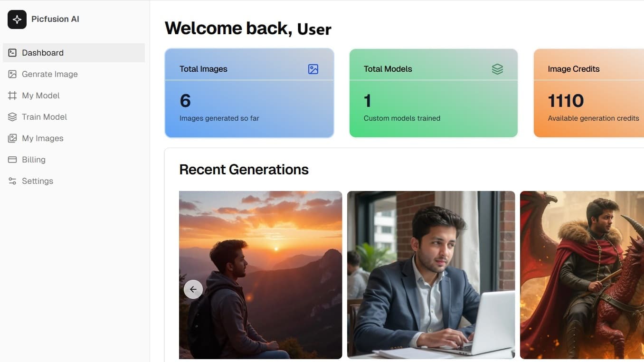Click the My Images gallery icon

tap(12, 138)
